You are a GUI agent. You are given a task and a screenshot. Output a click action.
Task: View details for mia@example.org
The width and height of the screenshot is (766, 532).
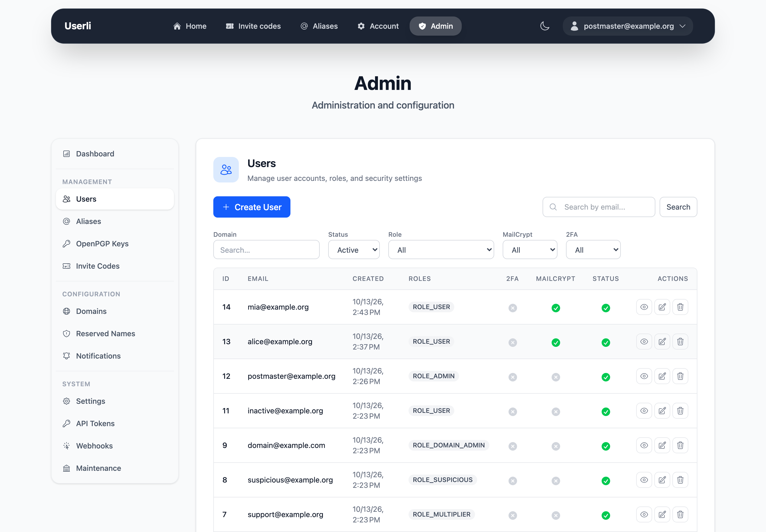[x=644, y=307]
